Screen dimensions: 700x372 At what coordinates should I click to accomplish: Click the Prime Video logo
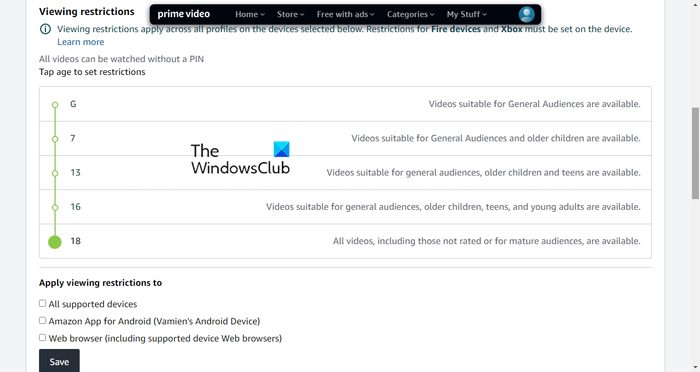(183, 14)
